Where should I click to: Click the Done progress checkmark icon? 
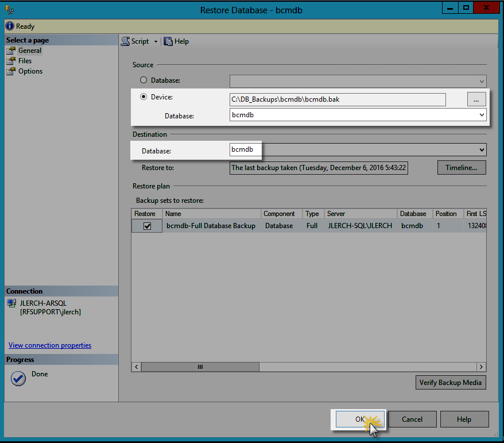(x=18, y=379)
